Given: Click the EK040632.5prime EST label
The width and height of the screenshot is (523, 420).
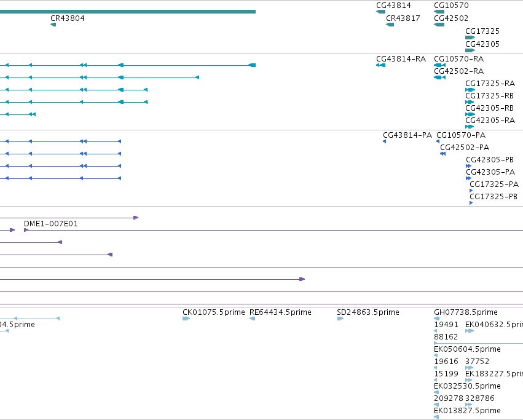Looking at the screenshot, I should (x=494, y=325).
